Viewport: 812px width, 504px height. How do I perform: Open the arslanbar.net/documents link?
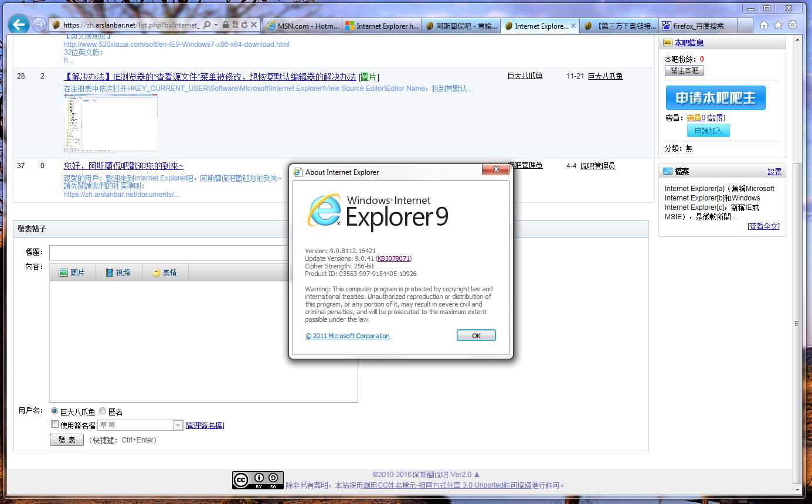tap(121, 195)
